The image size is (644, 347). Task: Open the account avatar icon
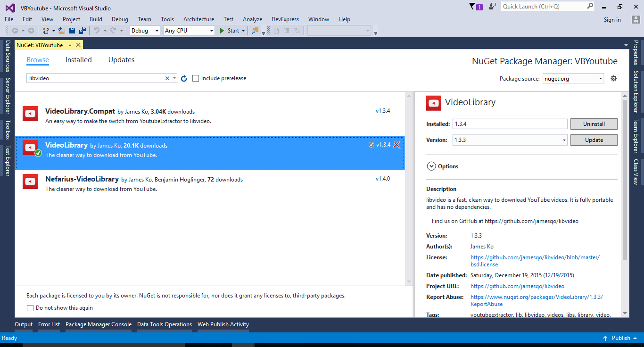tap(636, 19)
